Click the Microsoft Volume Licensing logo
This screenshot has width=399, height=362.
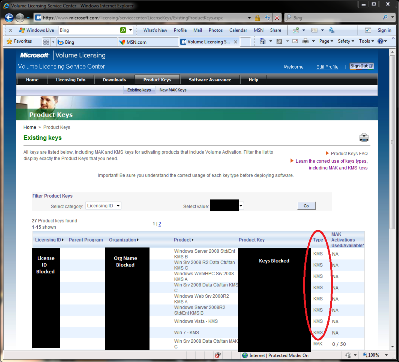62,55
